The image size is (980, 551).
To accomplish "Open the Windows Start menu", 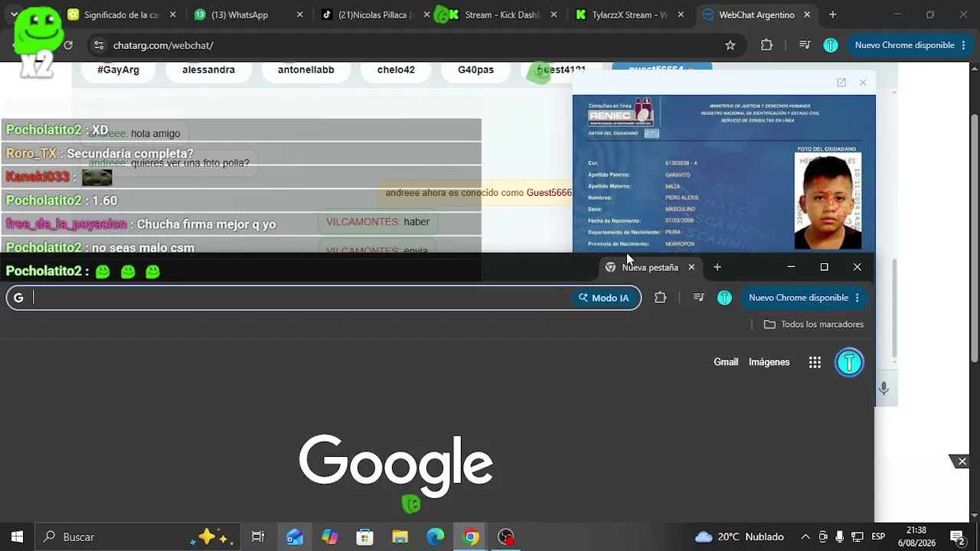I will tap(17, 536).
